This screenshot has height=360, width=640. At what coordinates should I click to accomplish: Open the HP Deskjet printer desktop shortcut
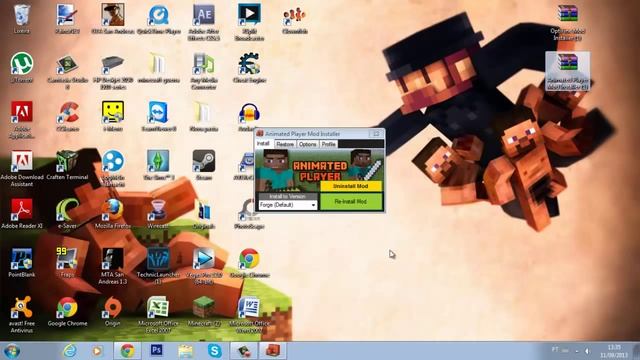pyautogui.click(x=113, y=71)
